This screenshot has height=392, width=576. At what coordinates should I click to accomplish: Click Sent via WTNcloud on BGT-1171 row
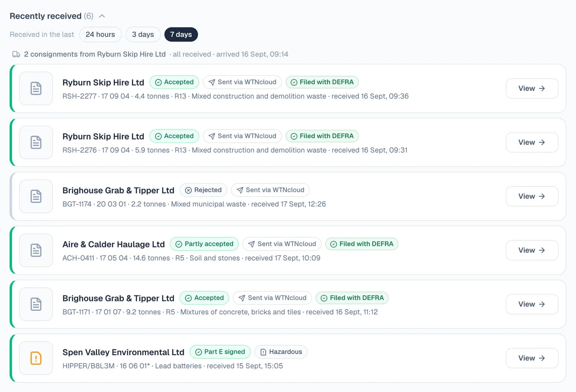click(x=273, y=298)
